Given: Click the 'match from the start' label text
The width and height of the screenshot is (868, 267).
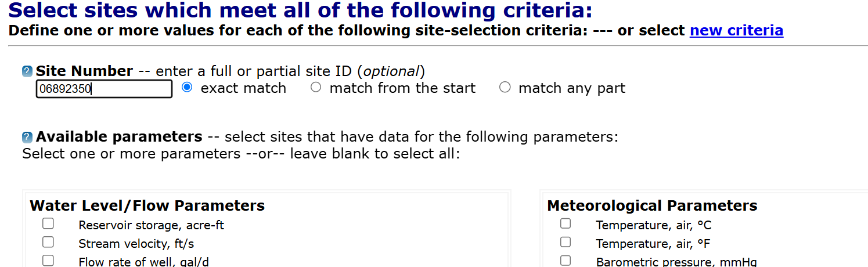Looking at the screenshot, I should tap(402, 88).
